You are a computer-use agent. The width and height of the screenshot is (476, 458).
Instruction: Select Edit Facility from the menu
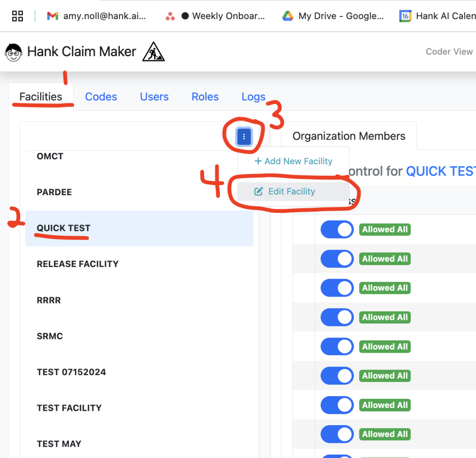point(292,191)
